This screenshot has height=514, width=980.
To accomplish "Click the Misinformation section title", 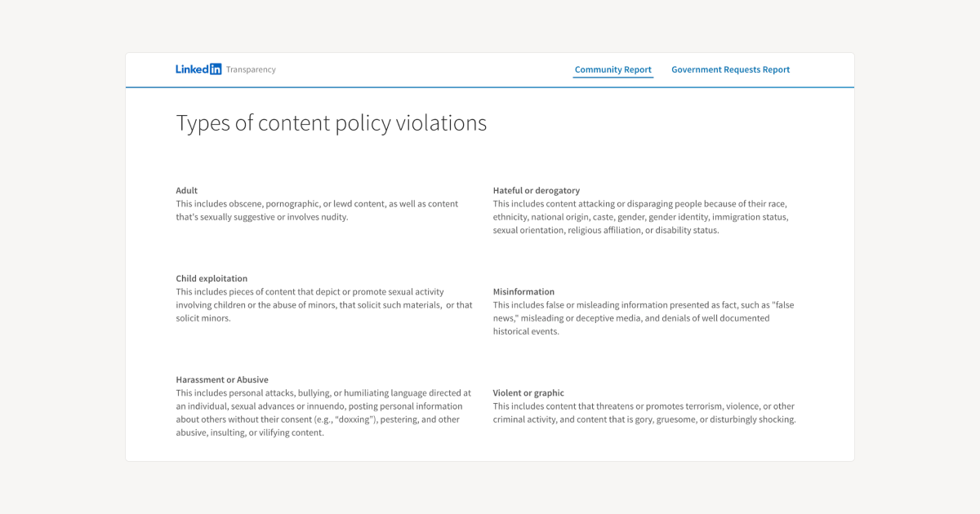I will click(x=523, y=291).
